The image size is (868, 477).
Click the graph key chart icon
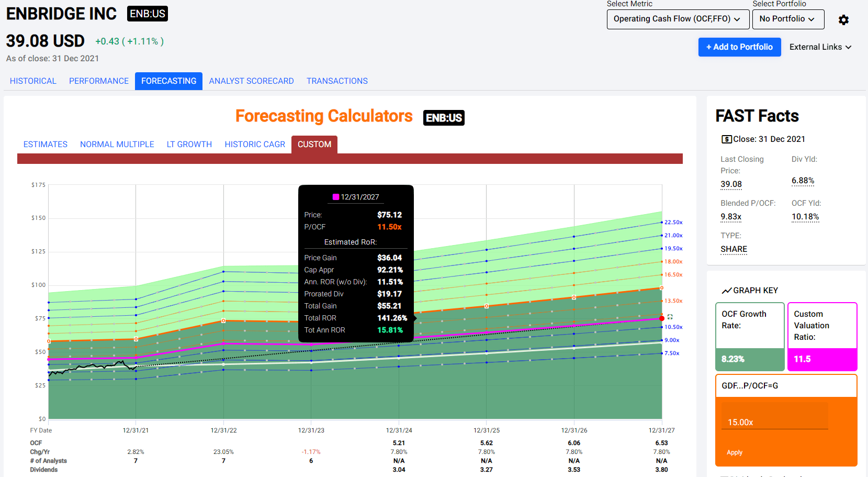(x=727, y=291)
